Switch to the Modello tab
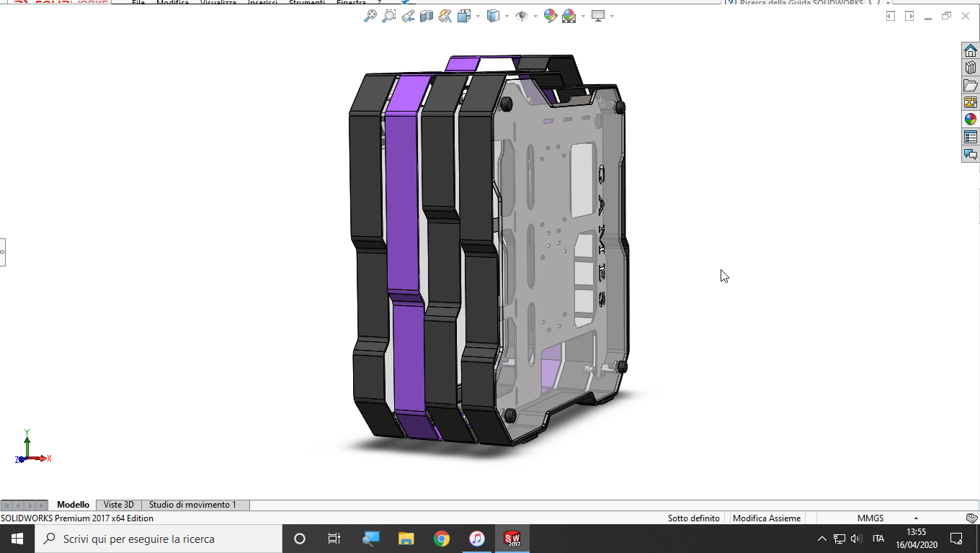 (73, 505)
